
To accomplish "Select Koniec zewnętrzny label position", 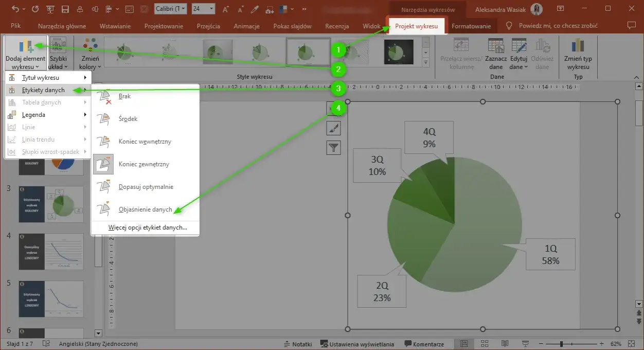I will 144,164.
